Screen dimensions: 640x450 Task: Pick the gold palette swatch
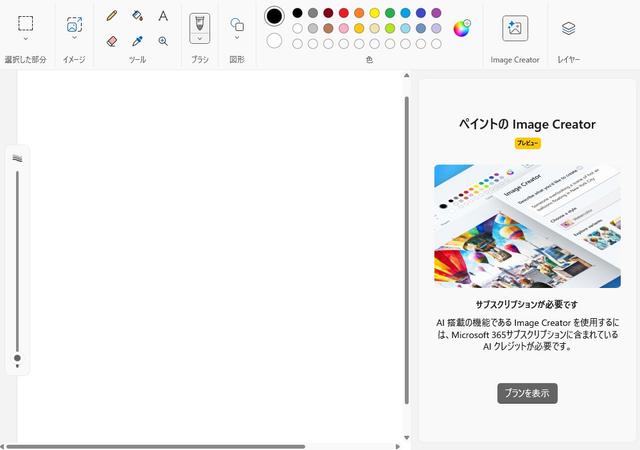pyautogui.click(x=359, y=29)
